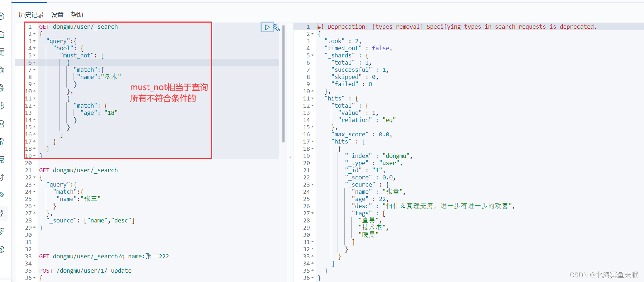Open 设置 settings menu
The height and width of the screenshot is (282, 644).
pyautogui.click(x=57, y=15)
